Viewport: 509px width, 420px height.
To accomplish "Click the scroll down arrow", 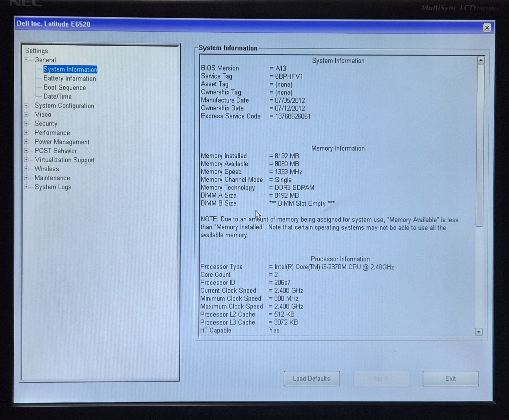I will 479,332.
